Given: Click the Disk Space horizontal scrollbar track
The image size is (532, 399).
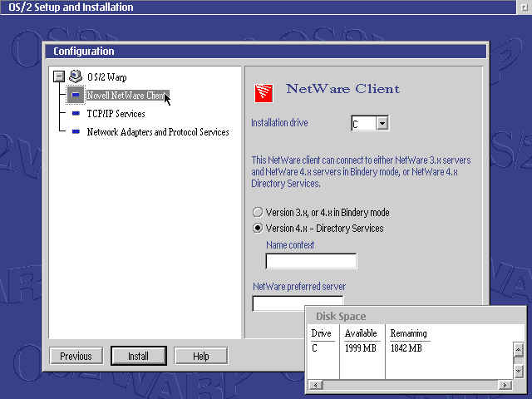Looking at the screenshot, I should (410, 385).
